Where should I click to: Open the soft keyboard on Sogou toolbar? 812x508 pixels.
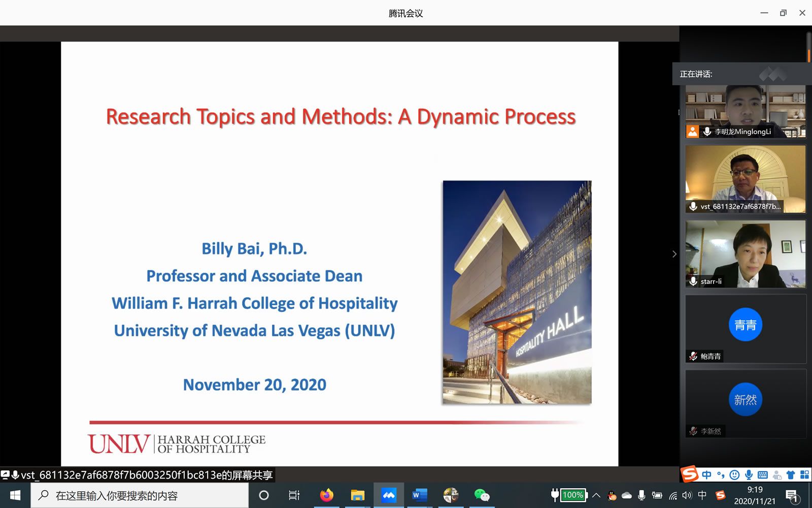(763, 475)
